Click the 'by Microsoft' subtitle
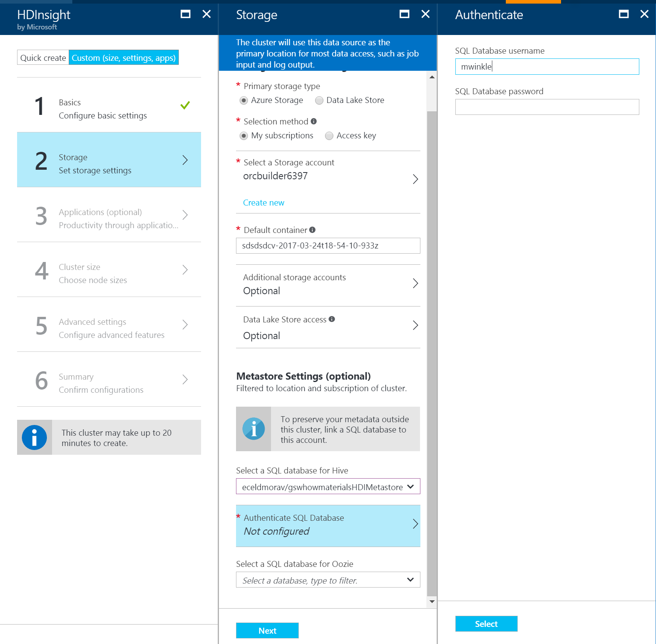Screen dimensions: 656x644 tap(37, 27)
